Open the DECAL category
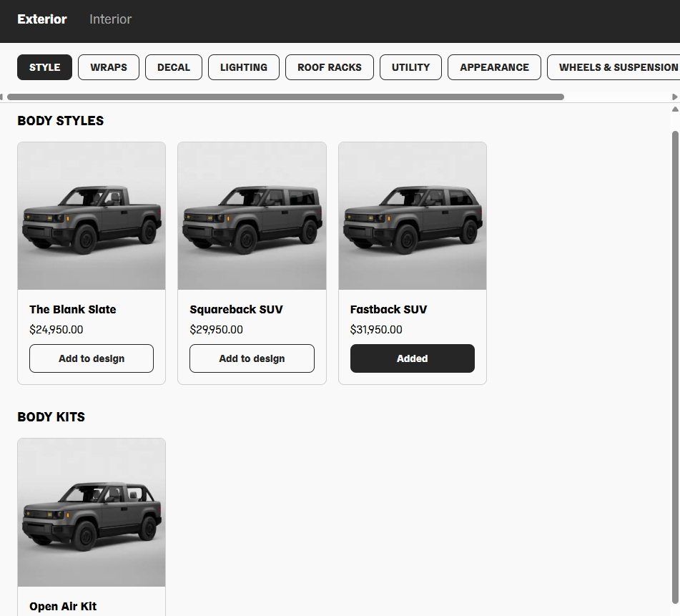Viewport: 680px width, 616px height. (x=174, y=67)
